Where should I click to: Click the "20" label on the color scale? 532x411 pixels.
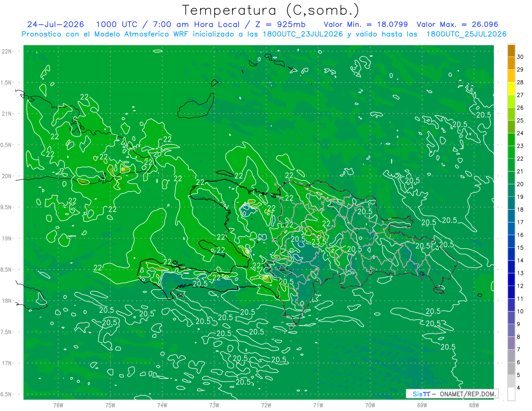tap(520, 184)
